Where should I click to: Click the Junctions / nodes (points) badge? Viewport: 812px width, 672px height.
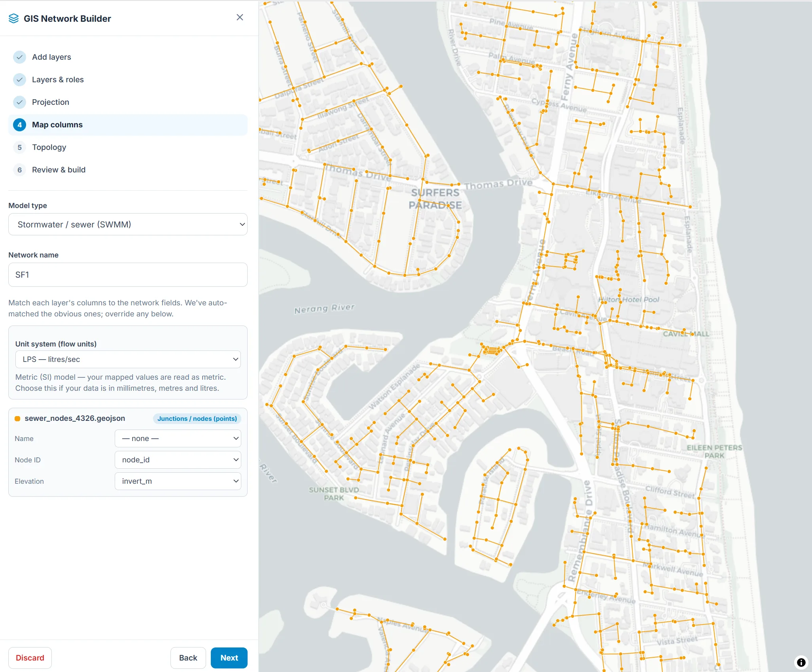coord(197,418)
